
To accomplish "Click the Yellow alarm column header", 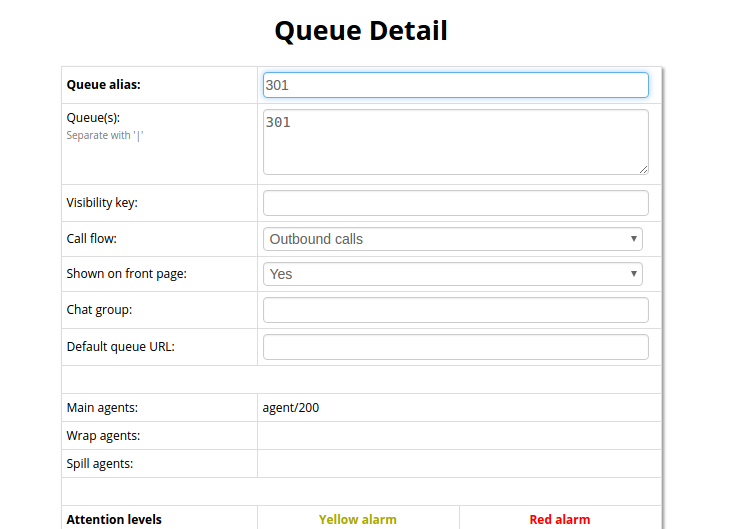I will [x=358, y=519].
